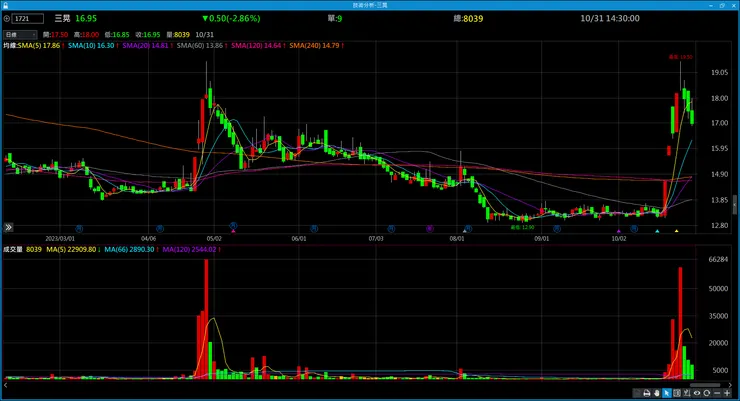Open the 日線 period dropdown
Viewport: 740px width, 401px height.
(x=20, y=35)
